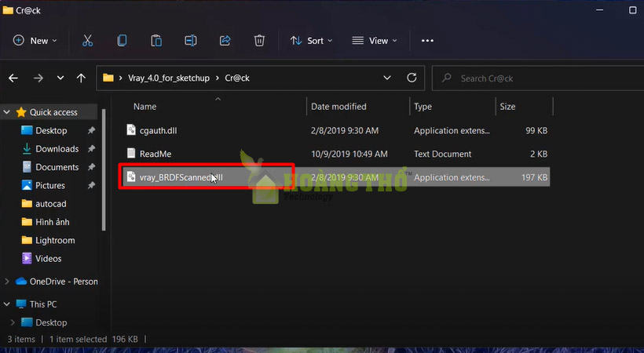Click the Cut scissors icon

tap(87, 41)
